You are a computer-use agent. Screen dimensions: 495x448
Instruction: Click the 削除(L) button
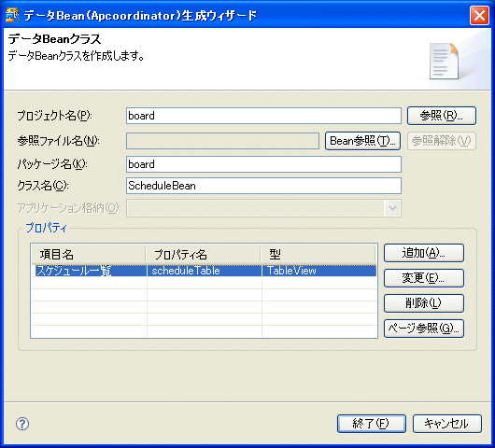coord(424,303)
